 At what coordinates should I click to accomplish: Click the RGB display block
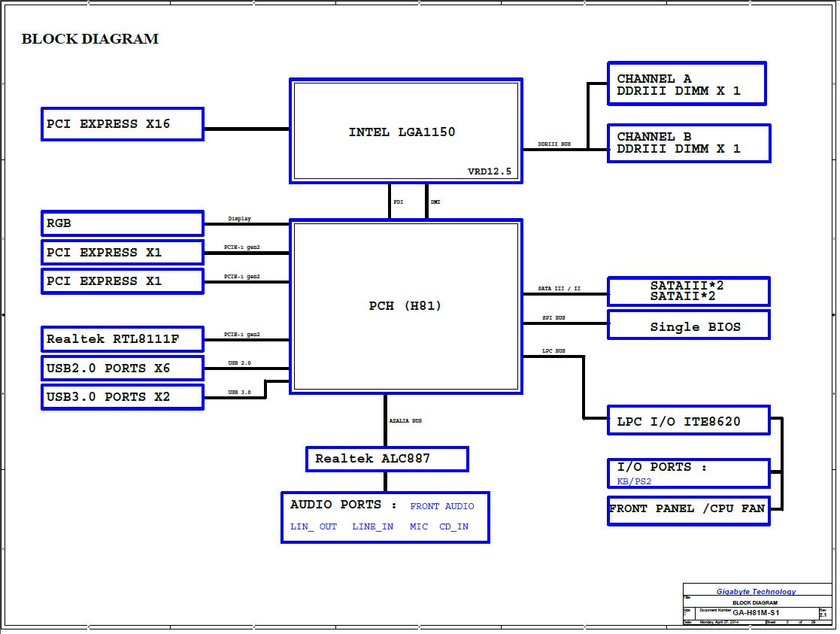tap(122, 223)
